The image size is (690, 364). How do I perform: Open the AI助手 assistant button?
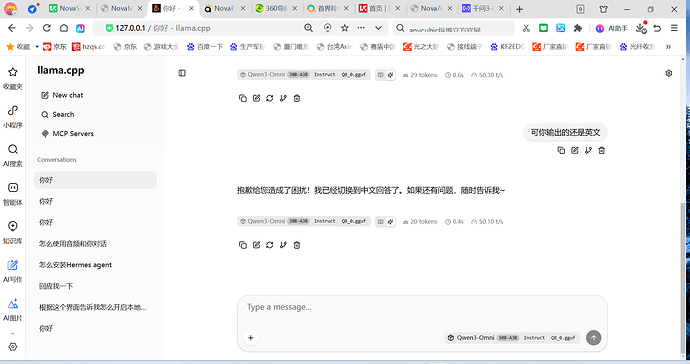pos(611,28)
